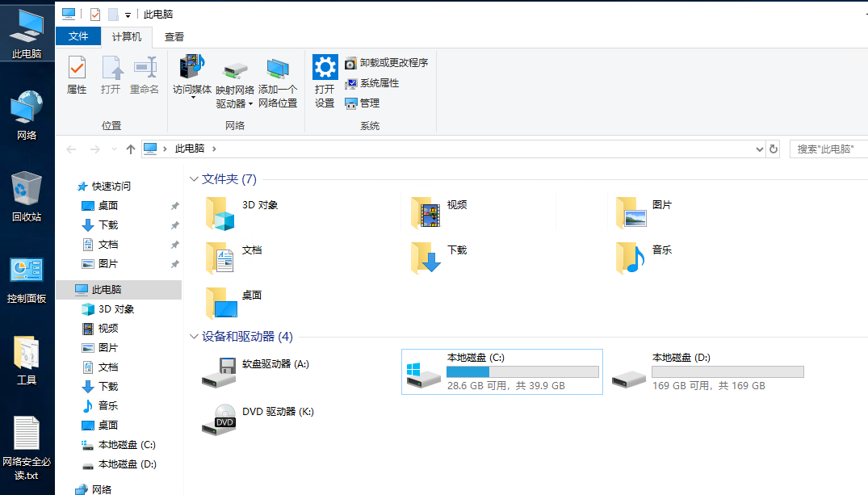Click the Search This PC (搜索"此电脑") field
The width and height of the screenshot is (868, 495).
coord(829,149)
